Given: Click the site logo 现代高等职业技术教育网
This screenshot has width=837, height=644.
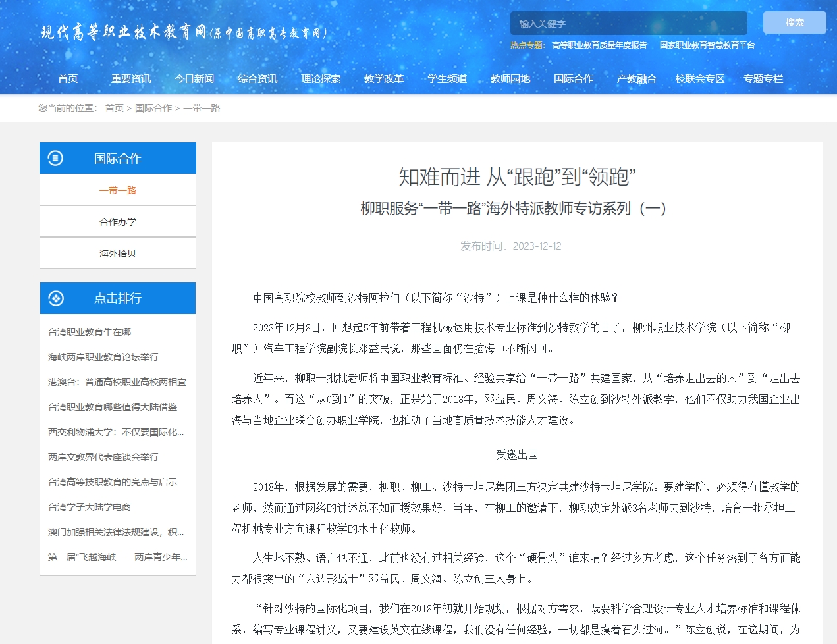Looking at the screenshot, I should [x=184, y=32].
